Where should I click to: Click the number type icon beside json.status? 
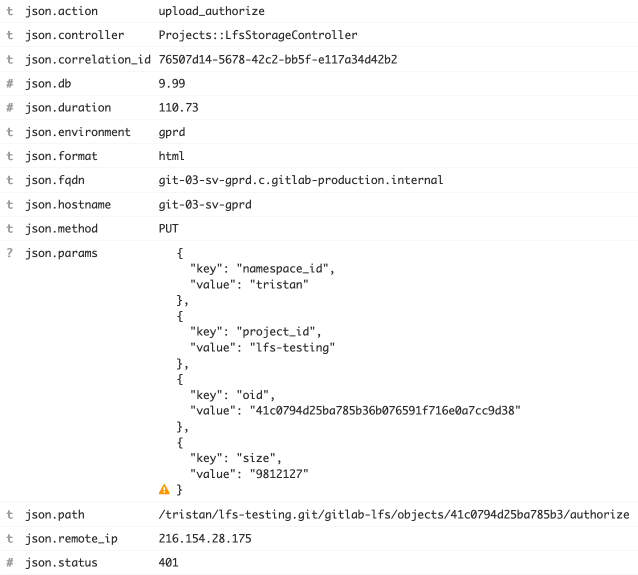pyautogui.click(x=10, y=562)
